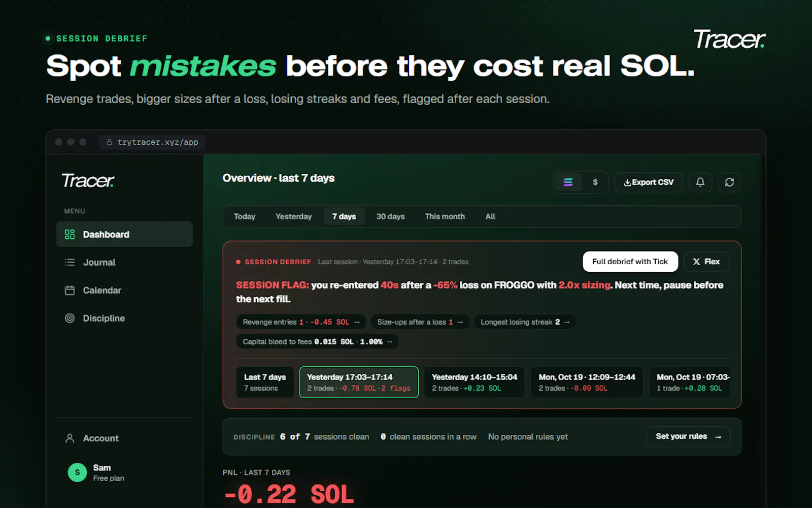Screen dimensions: 812x508
Task: Select the All range tab
Action: (490, 216)
